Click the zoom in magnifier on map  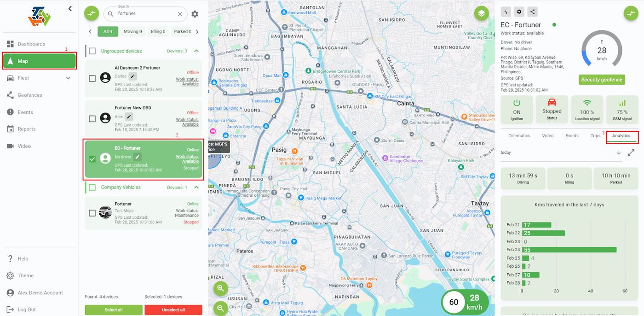click(x=220, y=288)
